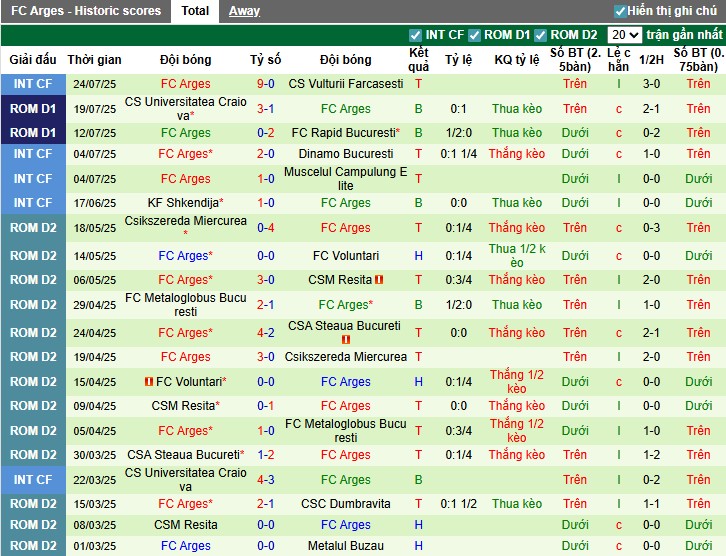Screen dimensions: 726x556
Task: Open Metalul Buzau team link
Action: 345,546
